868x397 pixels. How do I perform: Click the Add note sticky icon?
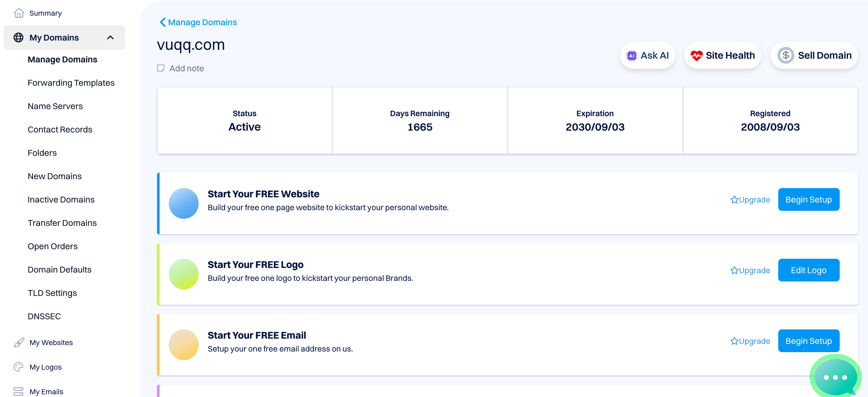tap(161, 68)
